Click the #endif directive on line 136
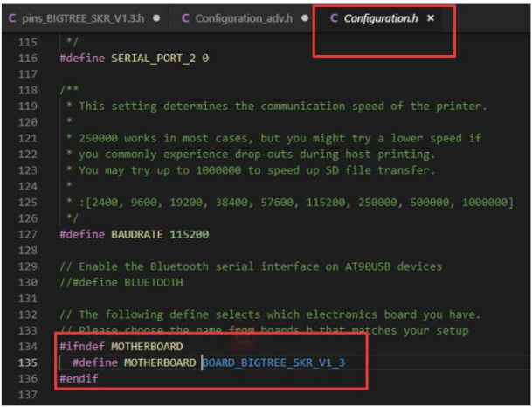This screenshot has height=407, width=532. click(79, 378)
